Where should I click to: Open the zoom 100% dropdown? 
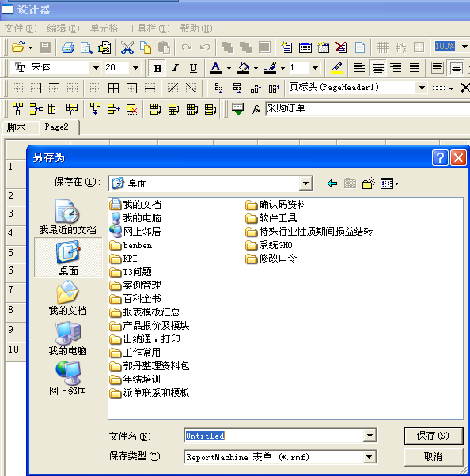pos(464,47)
